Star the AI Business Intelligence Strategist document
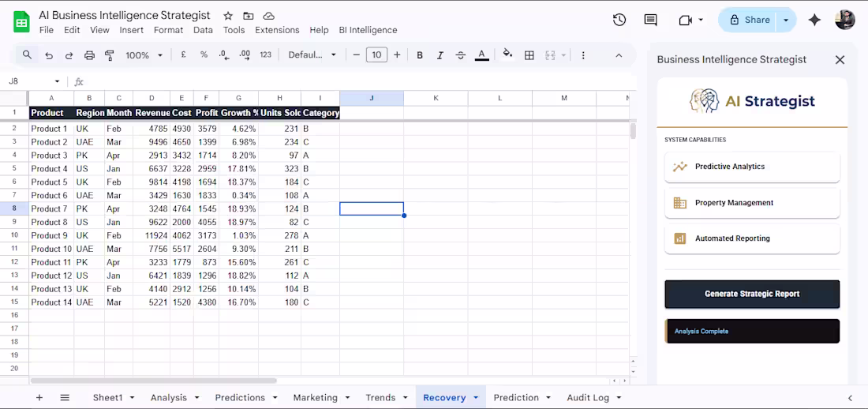 point(228,16)
